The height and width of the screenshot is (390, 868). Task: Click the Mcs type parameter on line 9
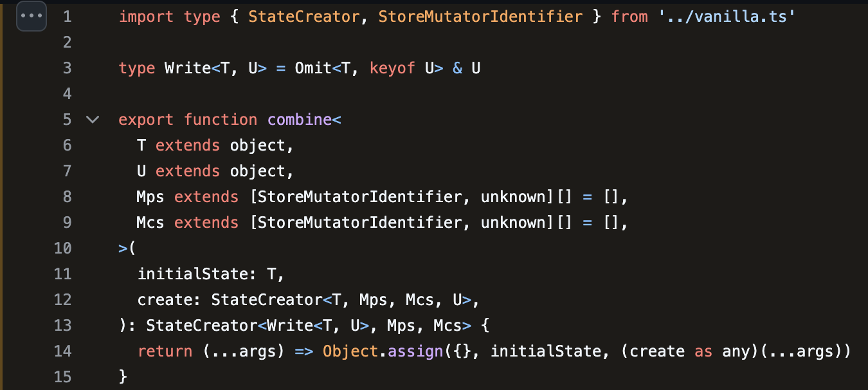(x=150, y=222)
